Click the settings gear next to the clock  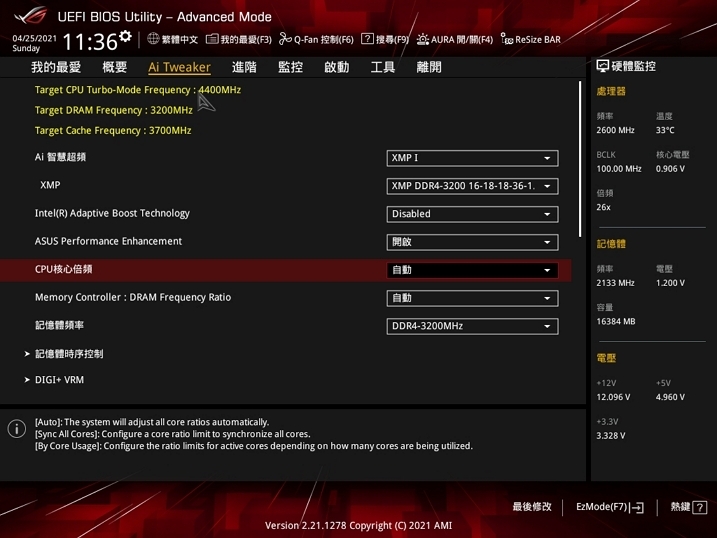pos(125,37)
